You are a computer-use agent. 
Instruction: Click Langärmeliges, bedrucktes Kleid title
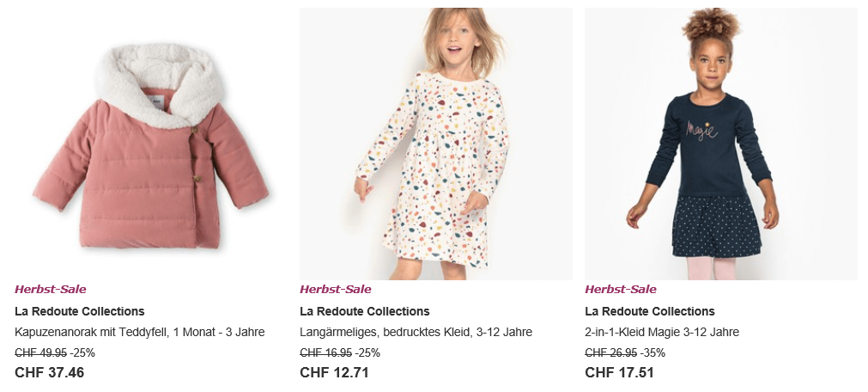pos(416,332)
